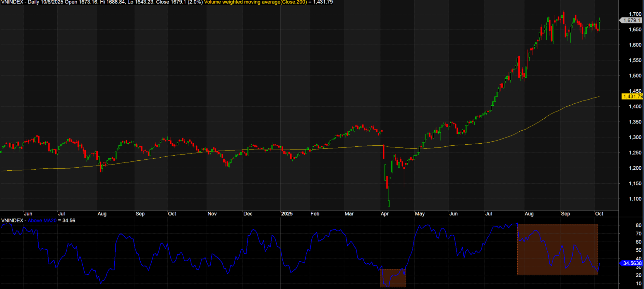Click the Nov label on the time axis
The height and width of the screenshot is (289, 644).
[212, 214]
